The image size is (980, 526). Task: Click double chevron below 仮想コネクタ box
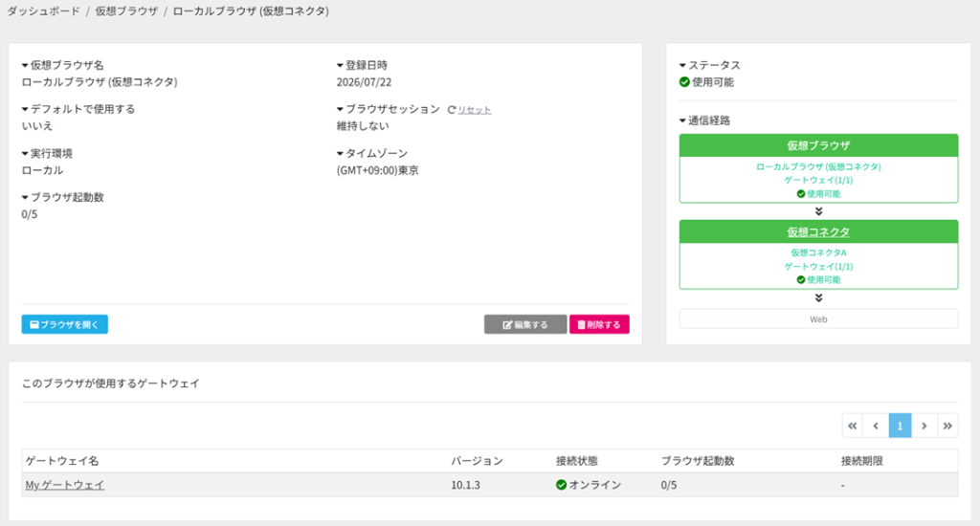click(818, 298)
